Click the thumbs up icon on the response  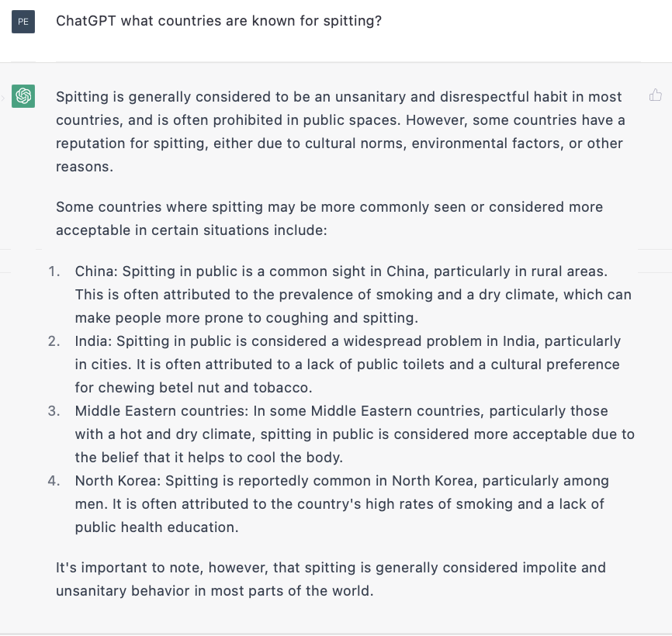(655, 95)
